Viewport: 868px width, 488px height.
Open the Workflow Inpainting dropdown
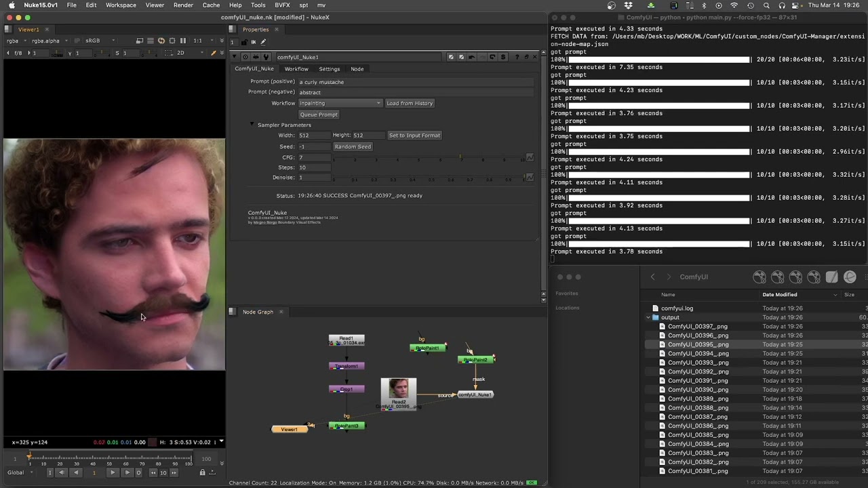[340, 103]
